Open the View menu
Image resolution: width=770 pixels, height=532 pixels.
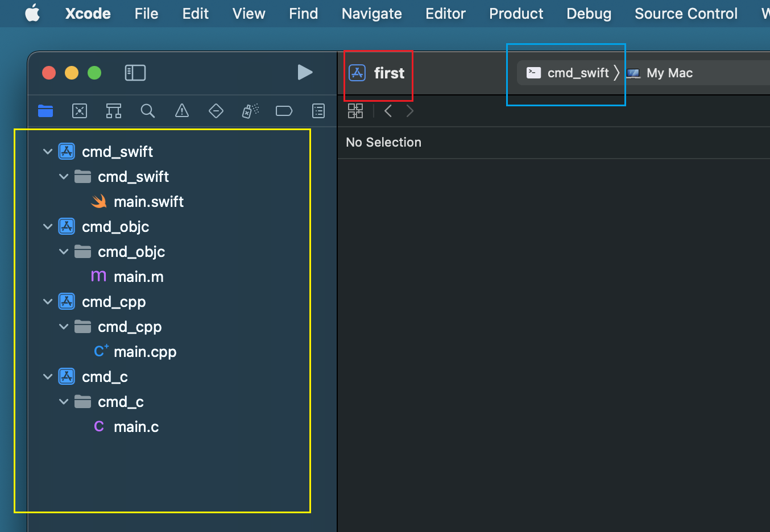click(249, 14)
